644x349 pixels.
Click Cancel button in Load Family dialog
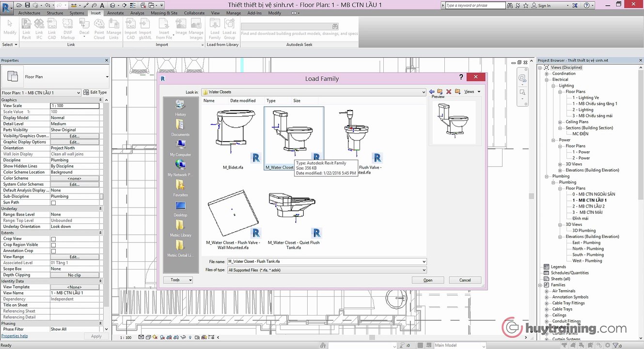pyautogui.click(x=465, y=280)
